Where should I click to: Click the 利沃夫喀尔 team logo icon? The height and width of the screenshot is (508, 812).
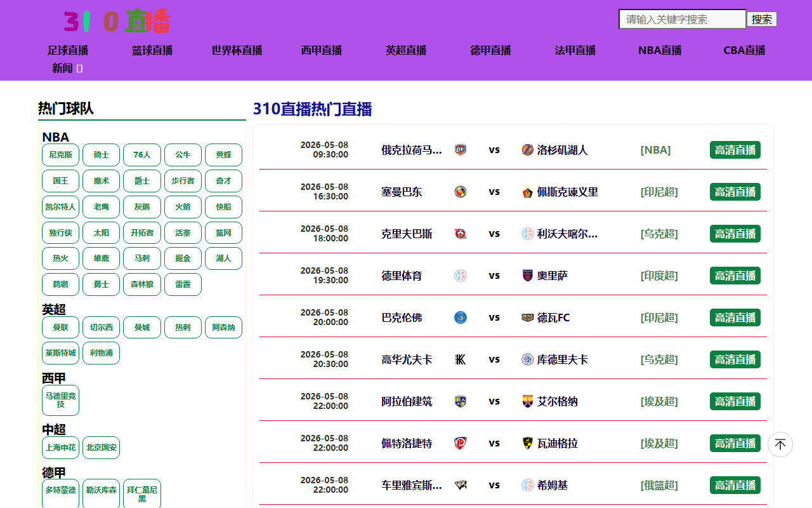click(528, 234)
